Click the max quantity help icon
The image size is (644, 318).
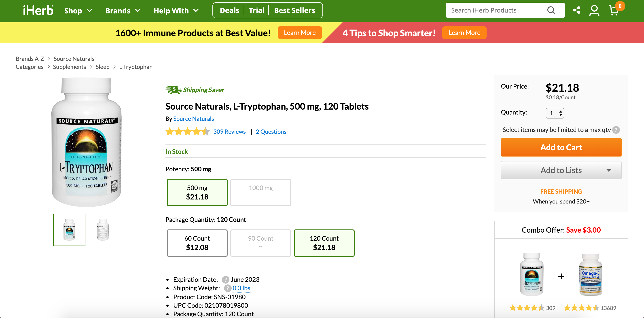pyautogui.click(x=616, y=130)
